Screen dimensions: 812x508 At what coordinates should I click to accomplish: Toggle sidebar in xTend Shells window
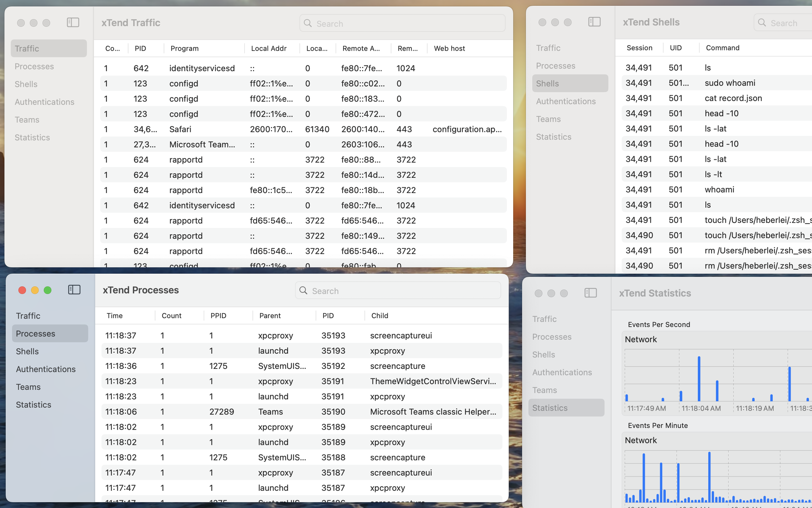(x=594, y=22)
